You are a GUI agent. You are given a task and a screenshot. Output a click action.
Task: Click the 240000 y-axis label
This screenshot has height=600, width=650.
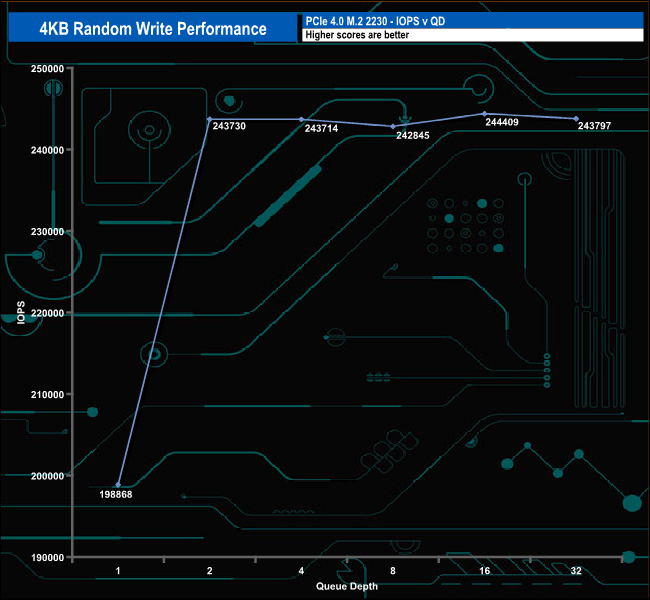pyautogui.click(x=47, y=150)
